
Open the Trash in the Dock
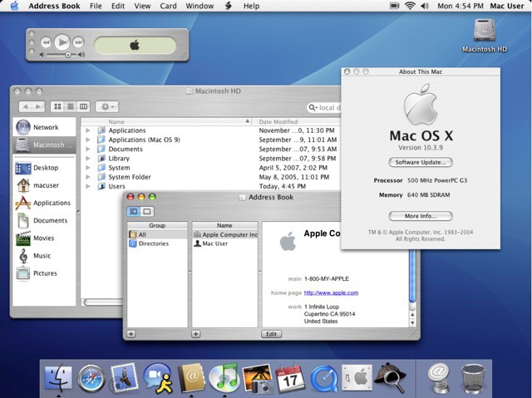pos(473,379)
